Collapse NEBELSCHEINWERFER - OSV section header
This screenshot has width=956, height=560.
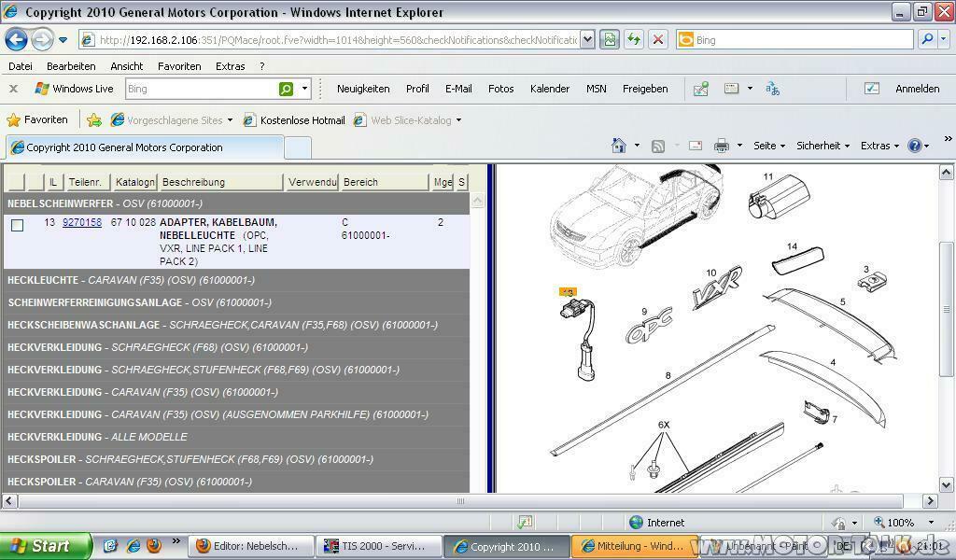(236, 203)
